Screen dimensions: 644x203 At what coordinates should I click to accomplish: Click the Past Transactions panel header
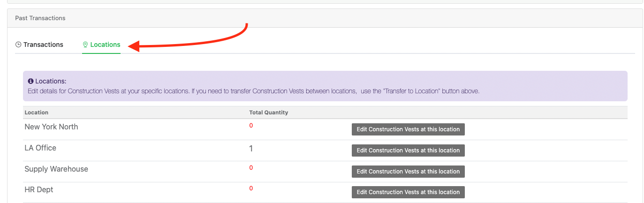[40, 18]
